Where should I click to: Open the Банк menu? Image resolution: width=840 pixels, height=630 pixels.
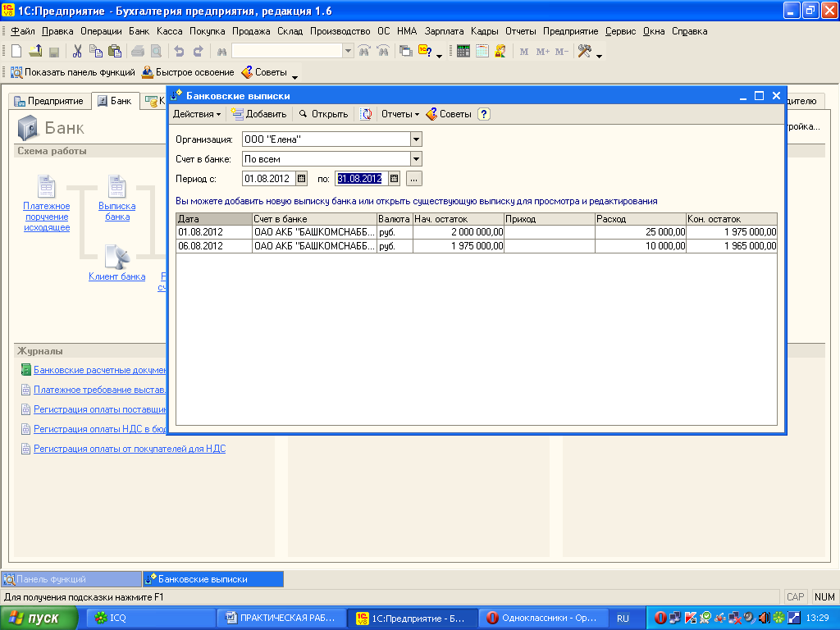[x=139, y=31]
